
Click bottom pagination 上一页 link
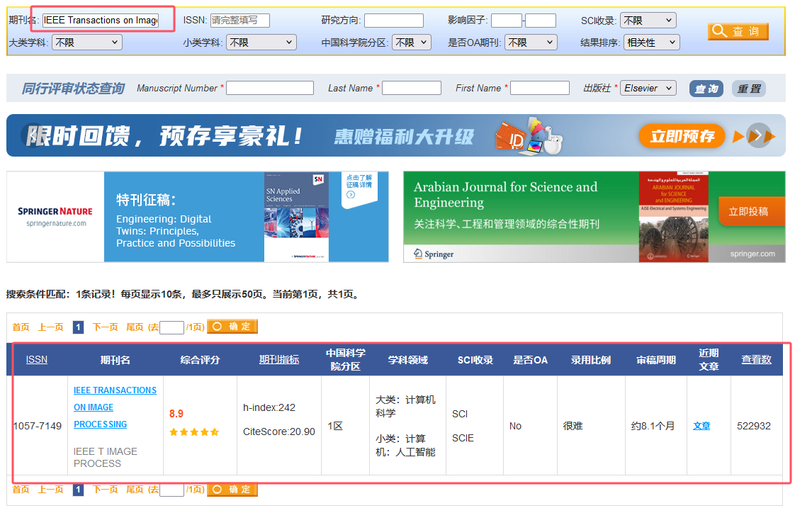coord(51,489)
